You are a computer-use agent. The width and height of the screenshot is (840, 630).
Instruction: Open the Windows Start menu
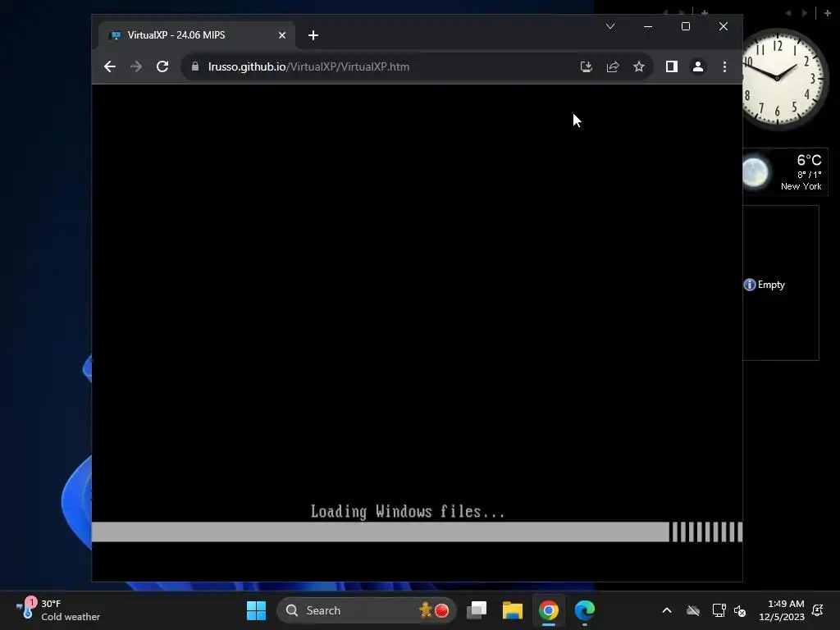[256, 610]
